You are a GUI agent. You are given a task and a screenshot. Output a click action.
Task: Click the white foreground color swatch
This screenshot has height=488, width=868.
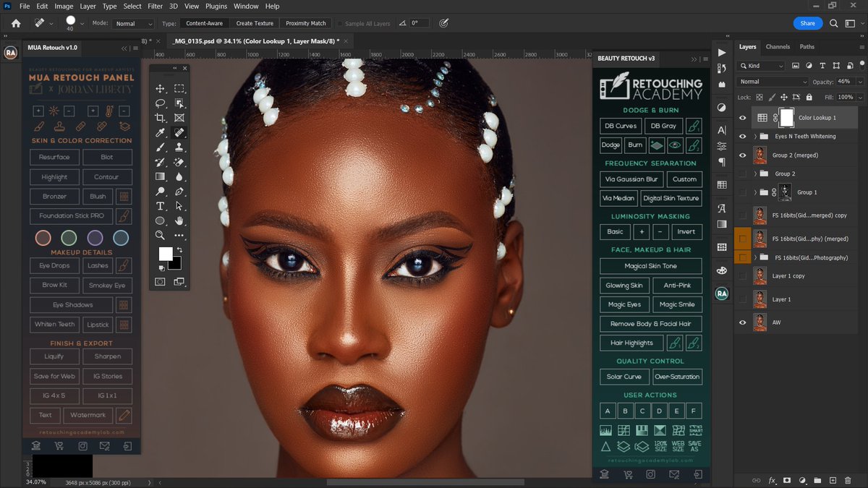point(165,253)
